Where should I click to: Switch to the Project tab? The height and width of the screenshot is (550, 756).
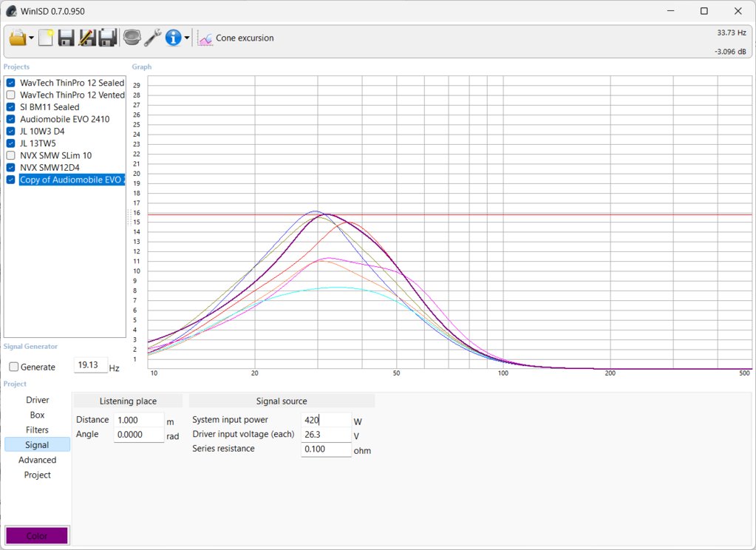click(x=38, y=475)
